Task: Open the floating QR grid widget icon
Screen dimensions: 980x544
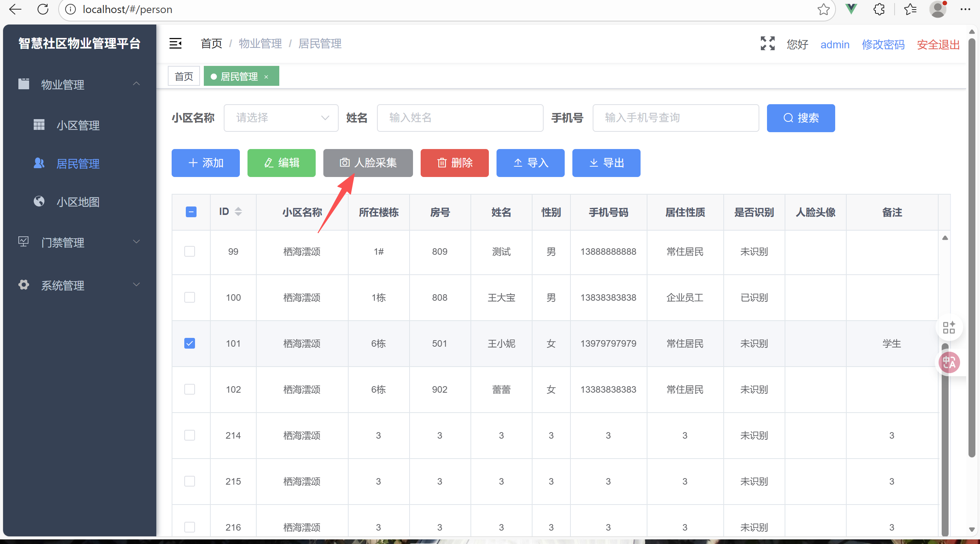Action: point(949,328)
